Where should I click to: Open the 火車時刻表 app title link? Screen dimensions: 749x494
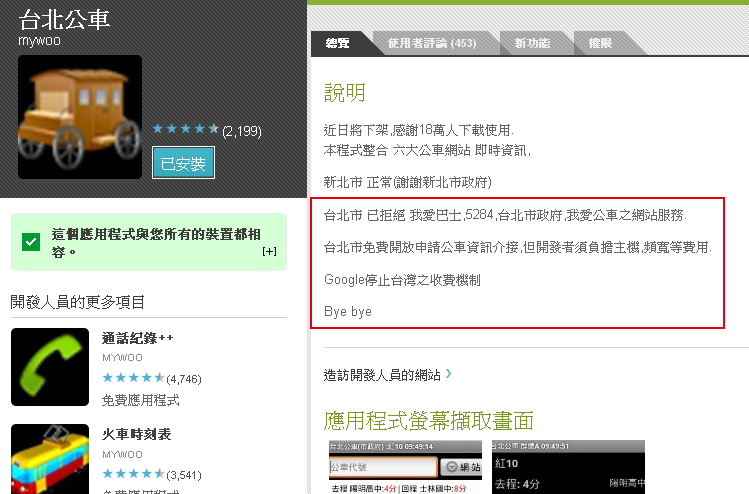pos(136,434)
